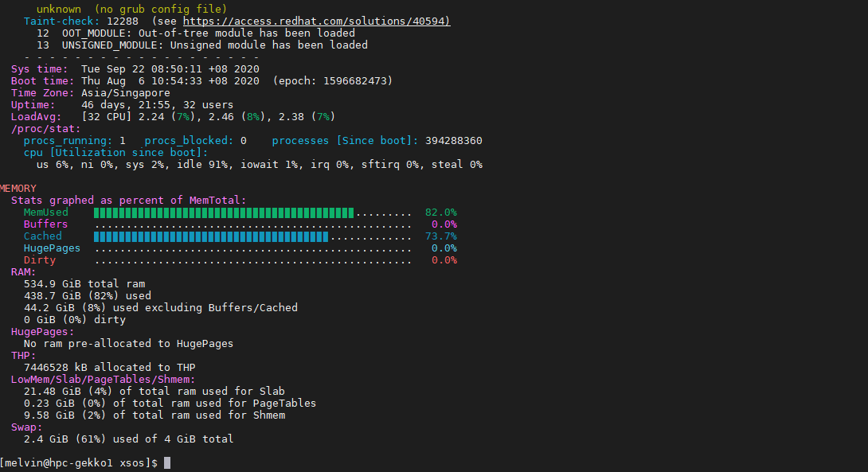868x472 pixels.
Task: Click the Swap usage line
Action: [128, 439]
